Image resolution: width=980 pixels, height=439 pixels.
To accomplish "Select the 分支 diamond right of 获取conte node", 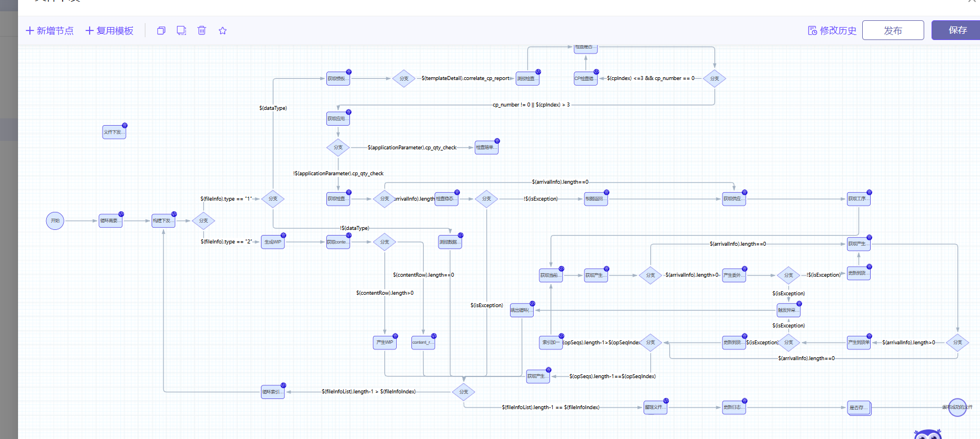I will pyautogui.click(x=385, y=242).
